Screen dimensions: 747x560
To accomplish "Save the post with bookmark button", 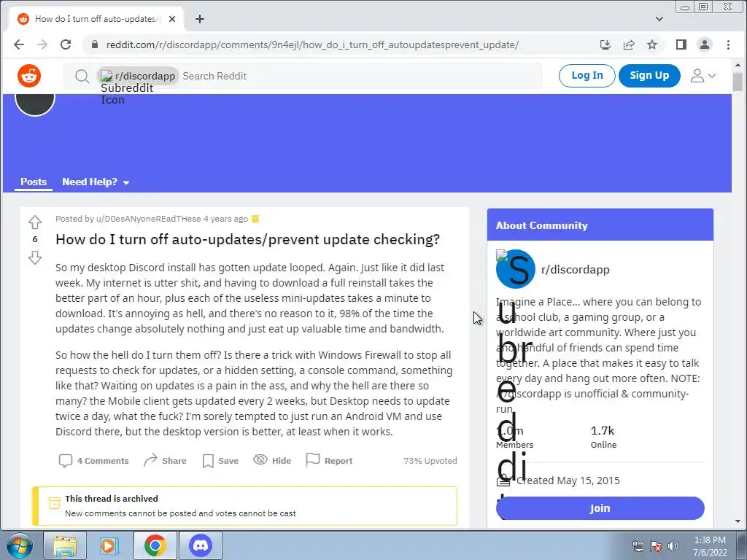I will point(220,461).
